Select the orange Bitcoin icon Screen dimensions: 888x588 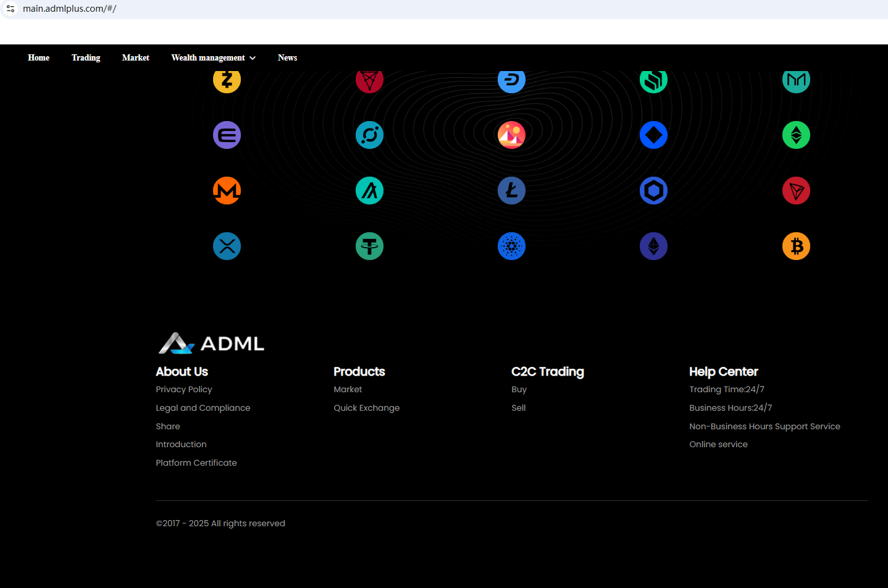click(796, 246)
